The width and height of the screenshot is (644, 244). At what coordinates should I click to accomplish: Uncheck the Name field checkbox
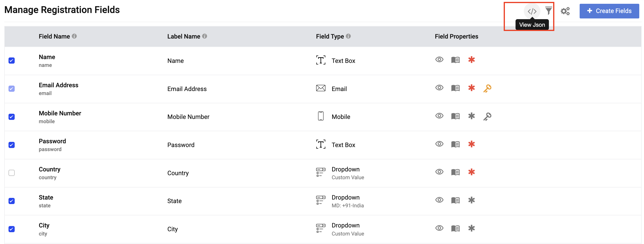coord(12,61)
